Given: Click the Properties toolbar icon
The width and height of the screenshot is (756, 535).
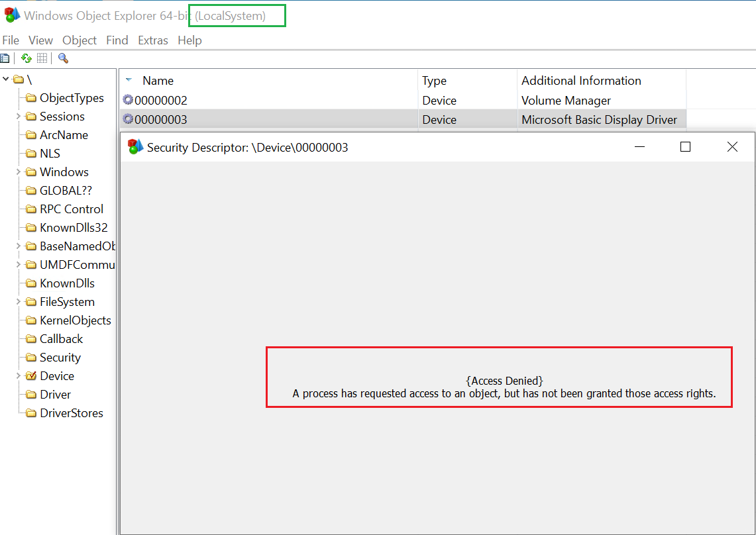Looking at the screenshot, I should tap(5, 58).
